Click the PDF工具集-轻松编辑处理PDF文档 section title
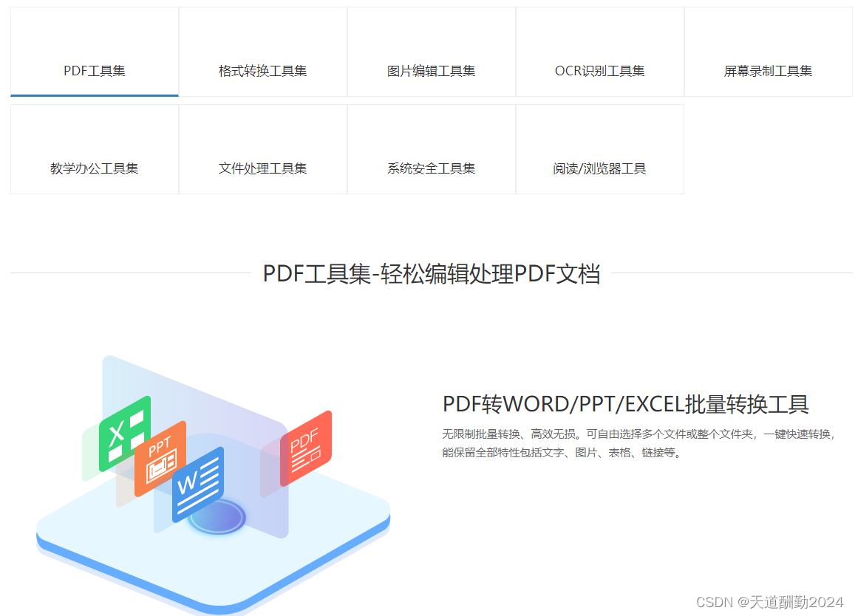This screenshot has height=616, width=855. (432, 274)
